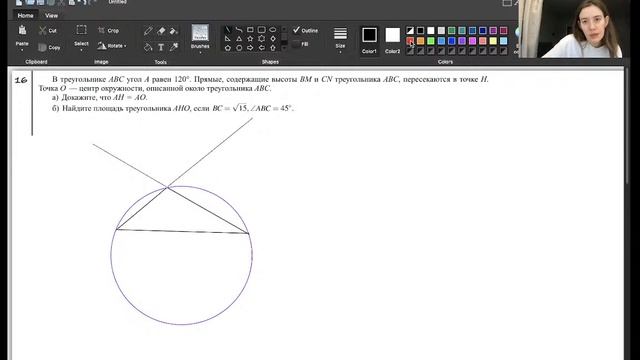This screenshot has height=360, width=640.
Task: Open the Select dropdown
Action: click(81, 50)
